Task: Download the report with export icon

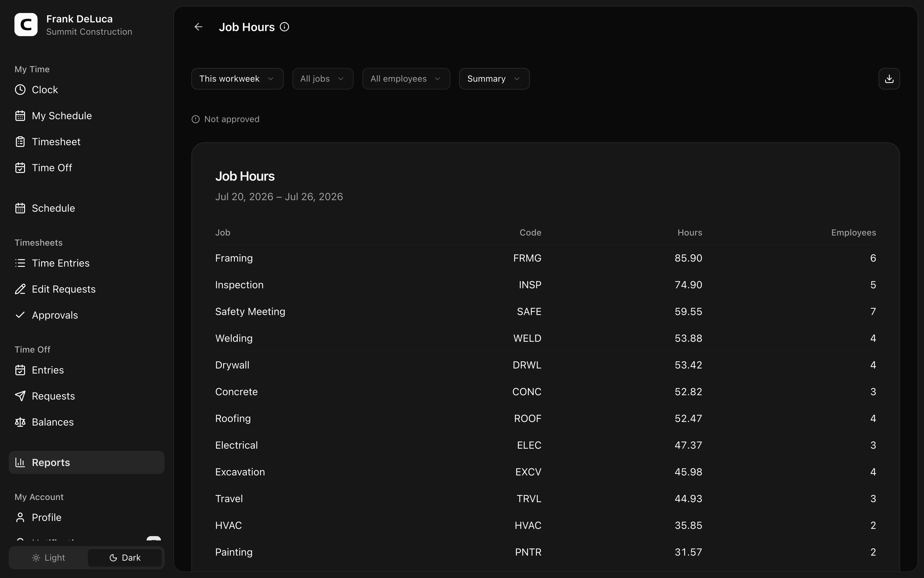Action: 889,79
